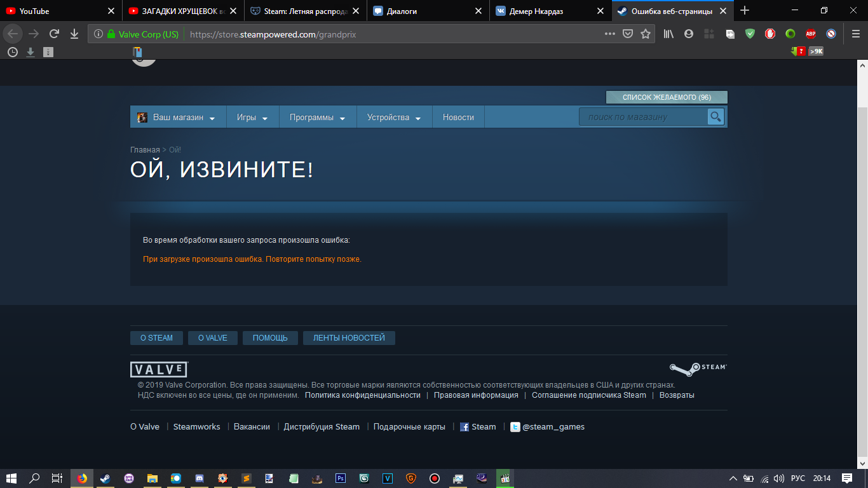Open 'Соглашение подписчика Steam' link
This screenshot has height=488, width=868.
click(589, 395)
